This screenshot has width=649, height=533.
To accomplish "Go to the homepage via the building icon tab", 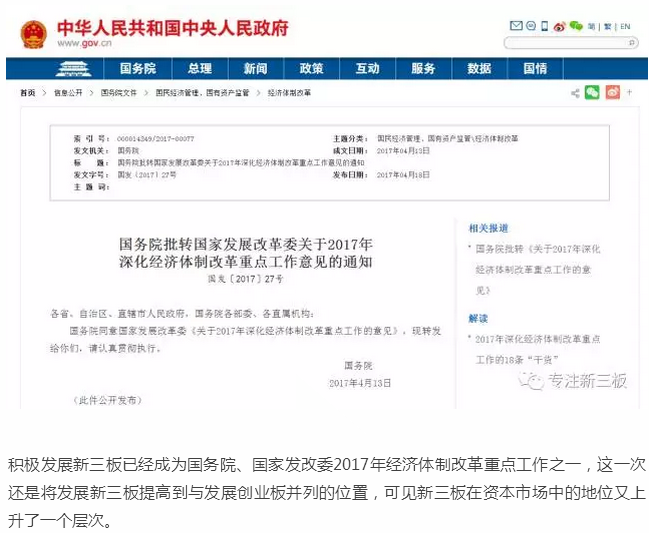I will tap(73, 69).
